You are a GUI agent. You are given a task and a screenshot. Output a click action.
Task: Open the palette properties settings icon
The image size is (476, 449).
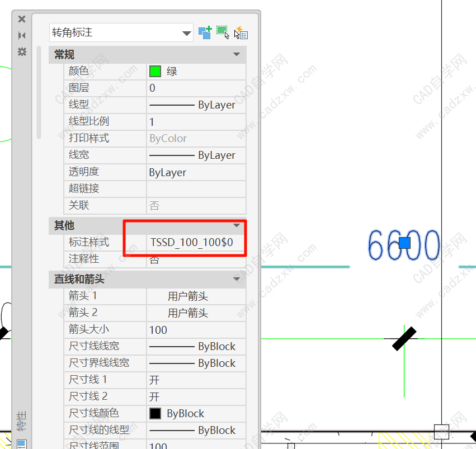pyautogui.click(x=22, y=51)
